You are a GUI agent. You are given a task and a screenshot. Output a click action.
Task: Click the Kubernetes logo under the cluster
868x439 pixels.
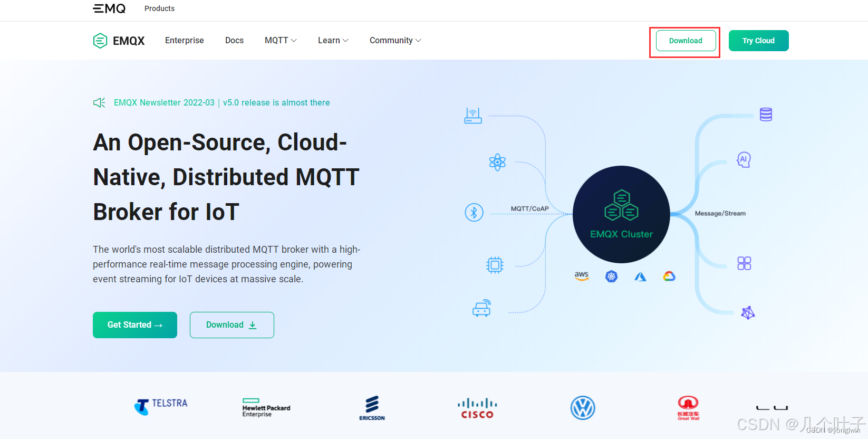click(611, 276)
